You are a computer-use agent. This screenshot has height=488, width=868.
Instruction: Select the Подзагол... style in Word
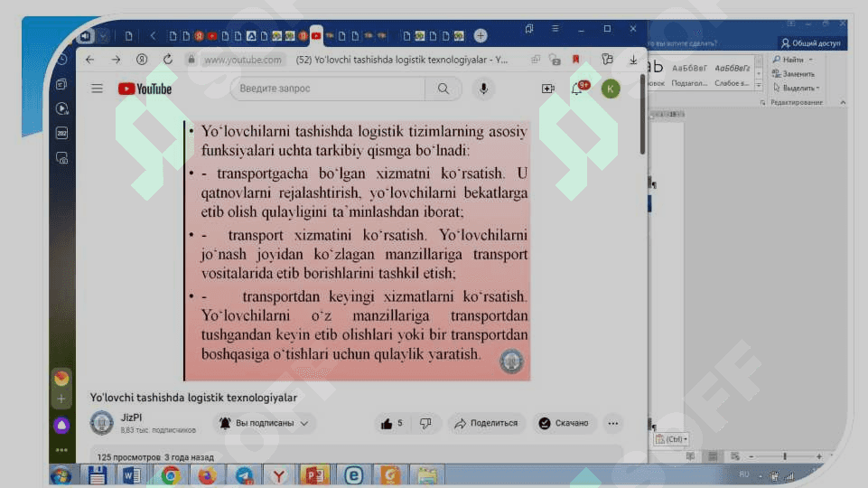pos(689,75)
